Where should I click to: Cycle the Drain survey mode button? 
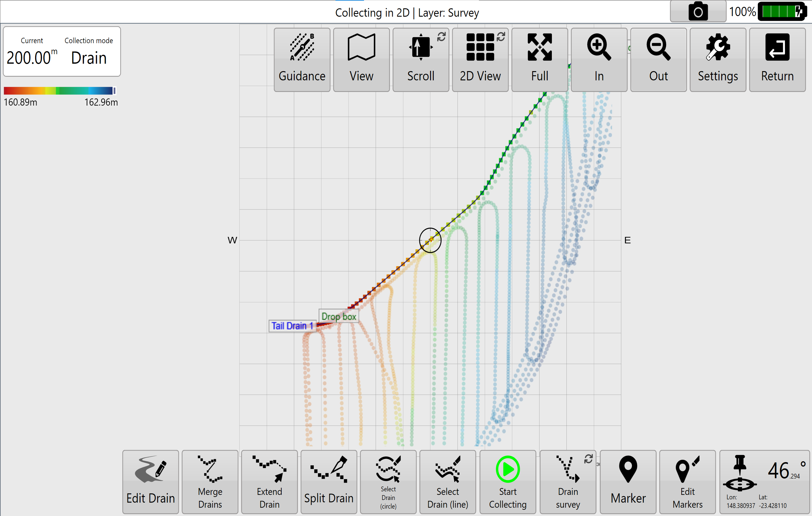(x=568, y=481)
